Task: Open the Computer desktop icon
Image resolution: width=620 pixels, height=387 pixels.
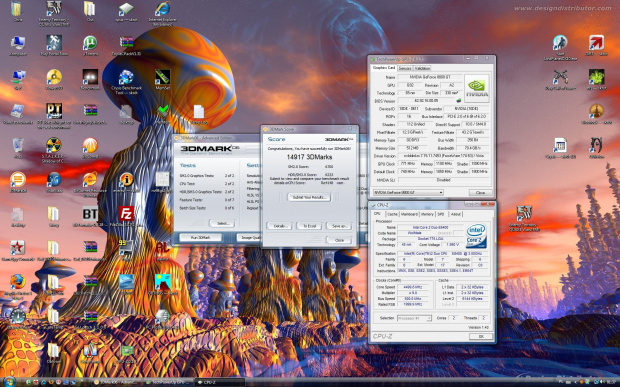Action: coord(18,42)
